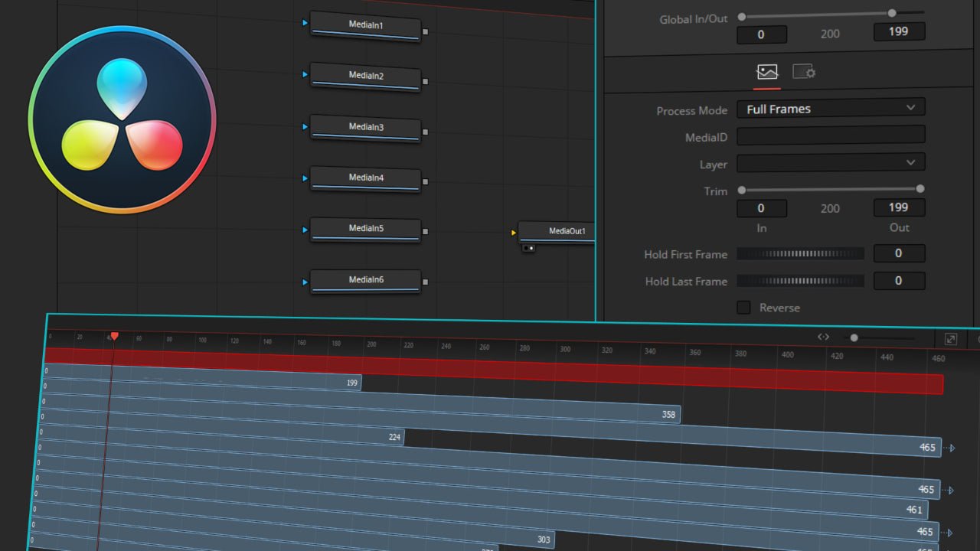The width and height of the screenshot is (980, 551).
Task: Select the MediaIn4 node
Action: coord(365,179)
